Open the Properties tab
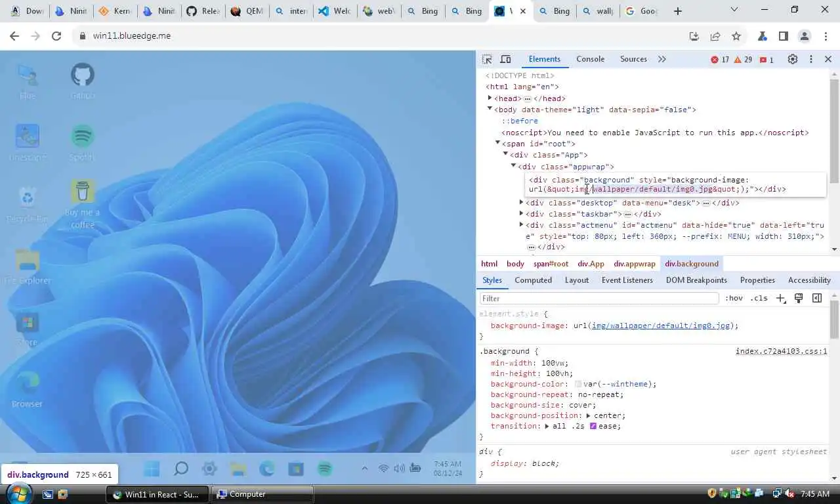Viewport: 840px width, 504px height. tap(757, 280)
